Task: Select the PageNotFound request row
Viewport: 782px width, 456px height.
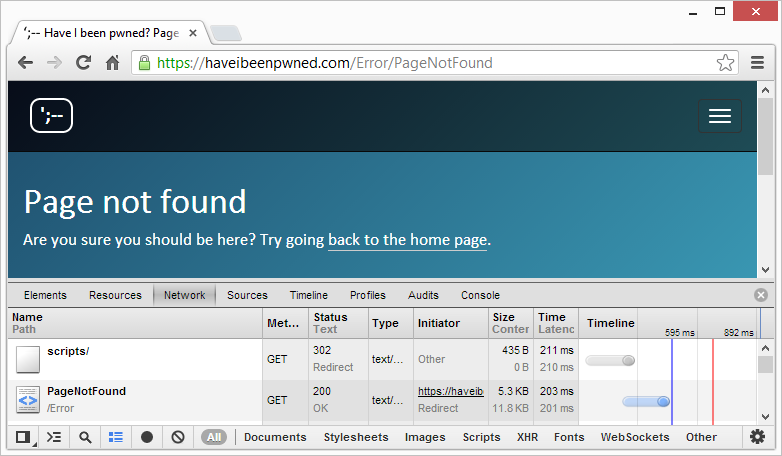Action: point(384,400)
